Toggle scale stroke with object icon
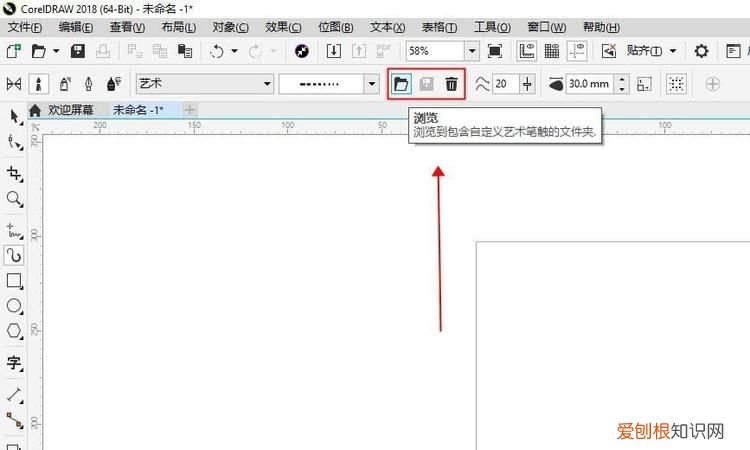The width and height of the screenshot is (750, 450). [x=644, y=84]
